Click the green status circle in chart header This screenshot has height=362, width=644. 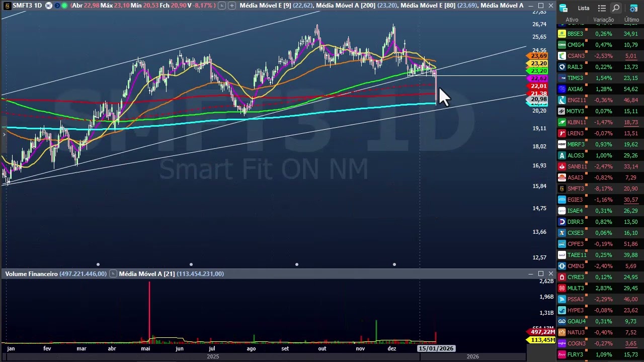(x=64, y=6)
